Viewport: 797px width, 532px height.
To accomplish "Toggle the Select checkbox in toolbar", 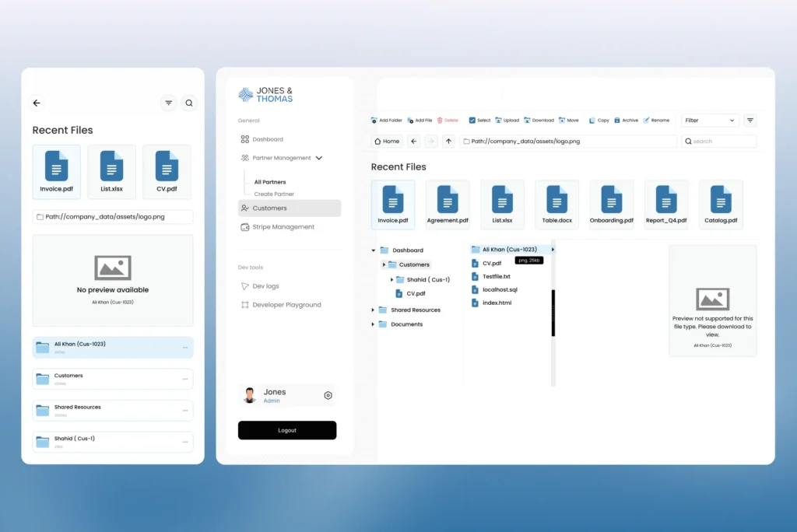I will point(472,121).
